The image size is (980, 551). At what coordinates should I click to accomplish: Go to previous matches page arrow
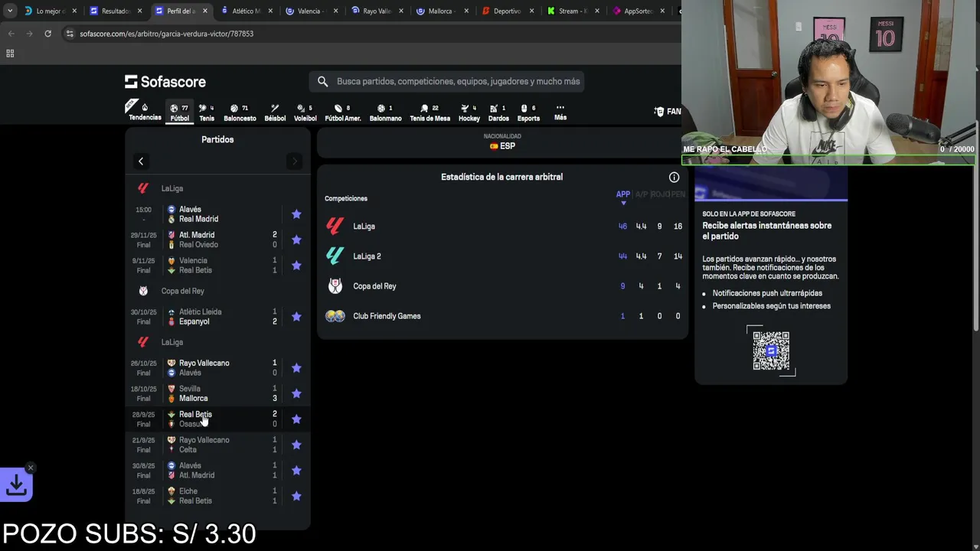[x=141, y=161]
